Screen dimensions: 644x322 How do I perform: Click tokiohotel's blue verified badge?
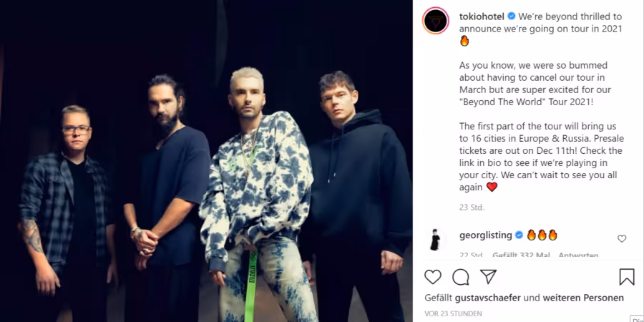tap(512, 16)
